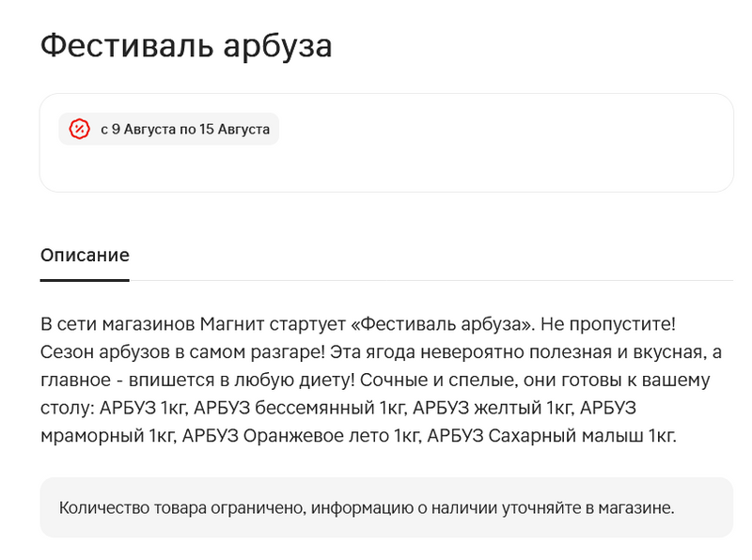The height and width of the screenshot is (560, 752).
Task: Click the red percent discount icon
Action: pyautogui.click(x=80, y=129)
